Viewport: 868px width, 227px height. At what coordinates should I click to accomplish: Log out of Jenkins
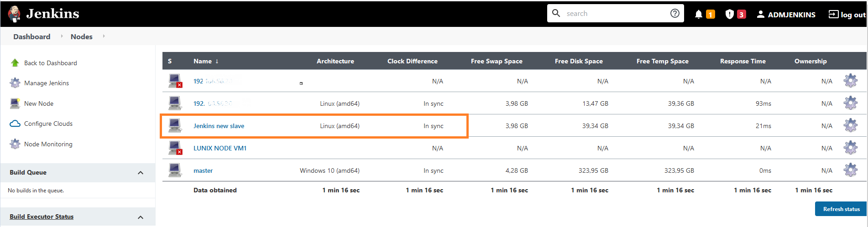click(847, 15)
